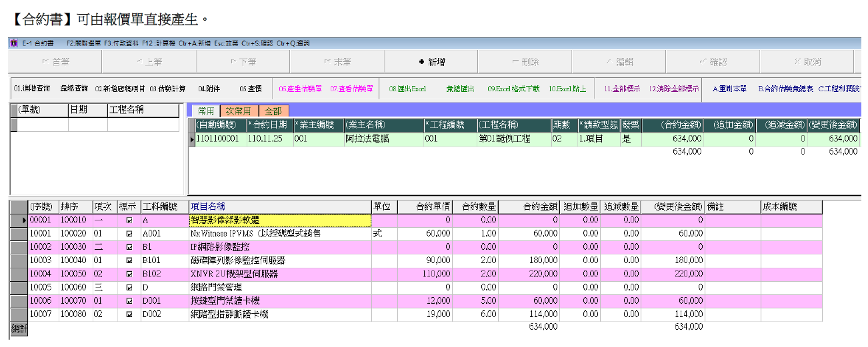Click the 確認 (confirm) button
Image resolution: width=868 pixels, height=347 pixels.
[713, 62]
